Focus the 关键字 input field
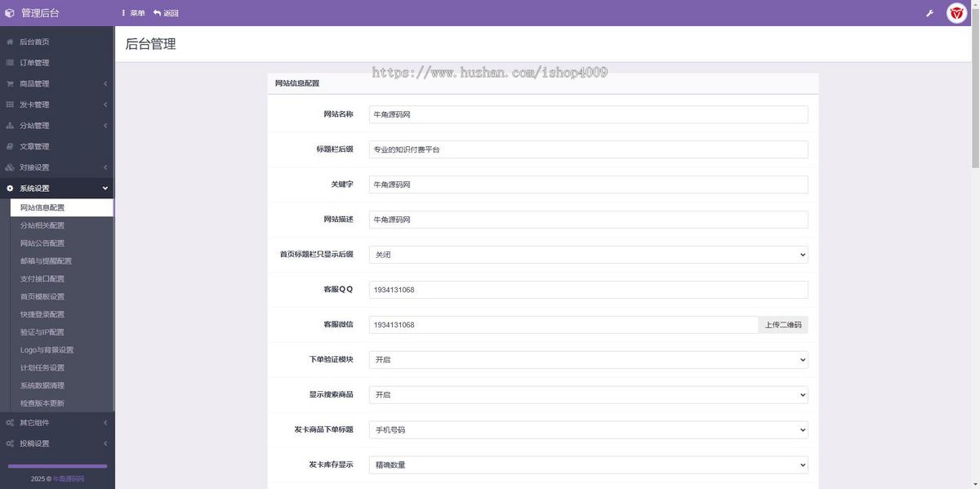Image resolution: width=980 pixels, height=489 pixels. click(588, 184)
